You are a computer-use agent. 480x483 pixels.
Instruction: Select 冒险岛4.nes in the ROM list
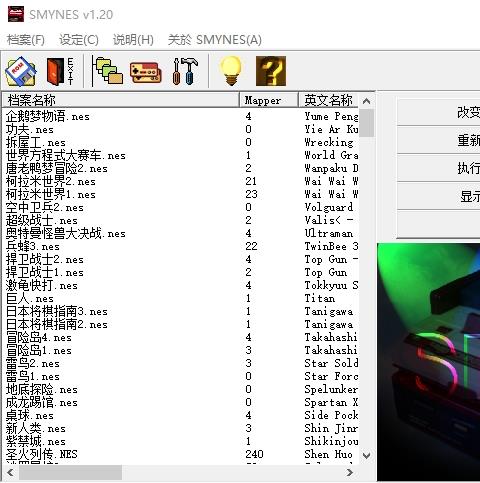click(x=39, y=337)
